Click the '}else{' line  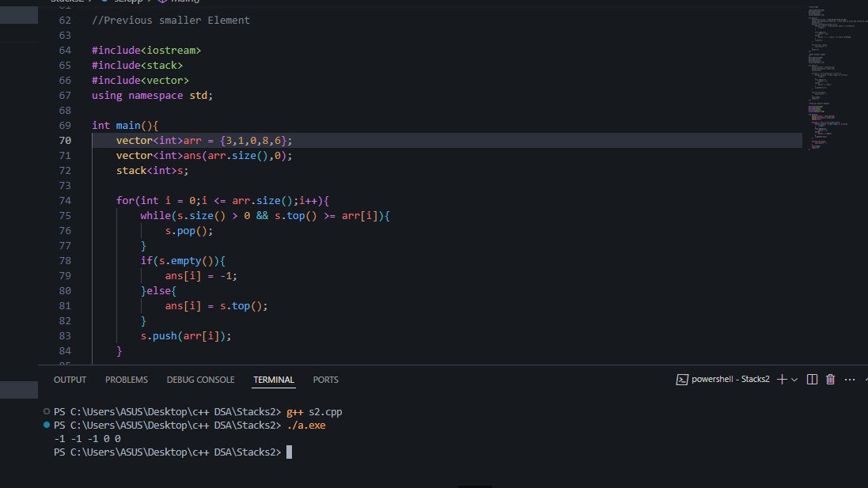click(158, 290)
